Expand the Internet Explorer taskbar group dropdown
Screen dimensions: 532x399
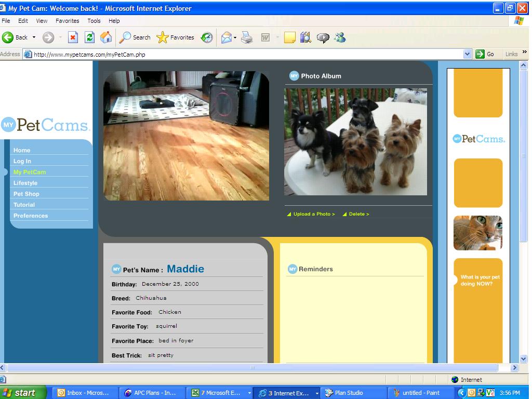316,393
